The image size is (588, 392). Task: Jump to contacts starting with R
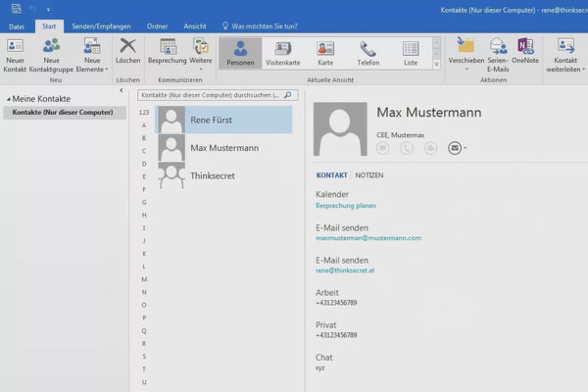[144, 344]
